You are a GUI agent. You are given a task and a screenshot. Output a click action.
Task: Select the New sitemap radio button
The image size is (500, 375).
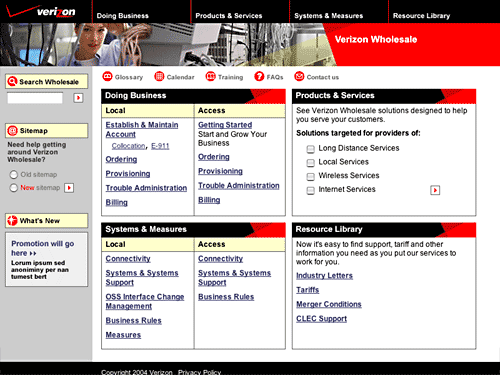point(14,188)
